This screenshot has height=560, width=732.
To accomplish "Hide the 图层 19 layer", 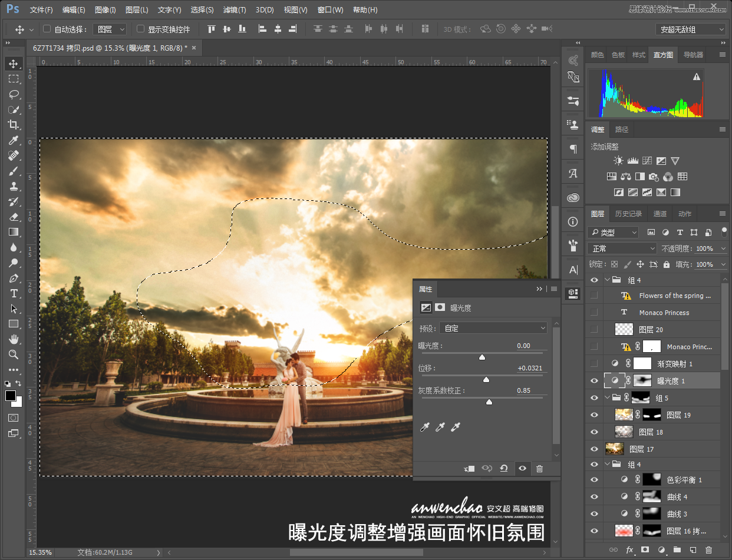I will tap(594, 415).
